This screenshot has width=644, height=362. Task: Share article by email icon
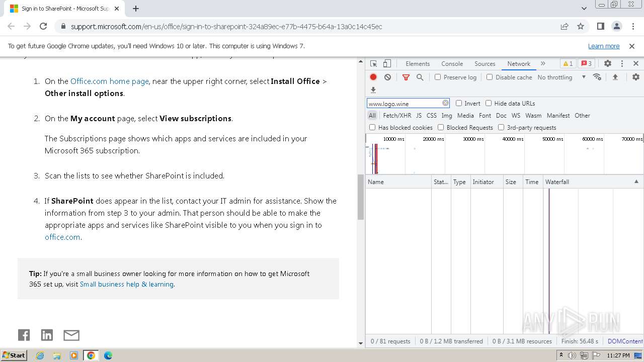point(71,335)
